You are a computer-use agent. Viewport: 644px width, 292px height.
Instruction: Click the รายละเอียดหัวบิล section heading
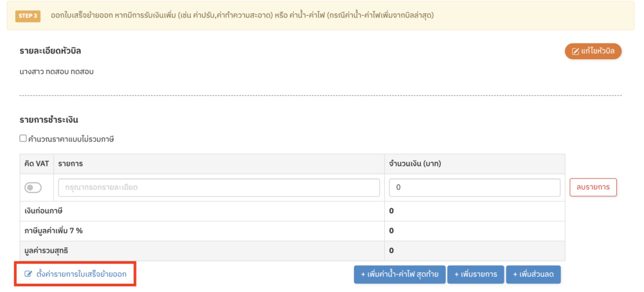point(50,51)
